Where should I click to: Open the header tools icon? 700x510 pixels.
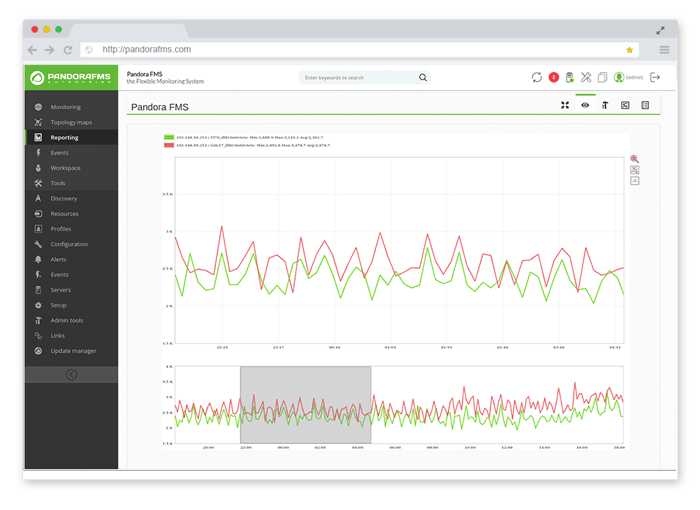(586, 77)
